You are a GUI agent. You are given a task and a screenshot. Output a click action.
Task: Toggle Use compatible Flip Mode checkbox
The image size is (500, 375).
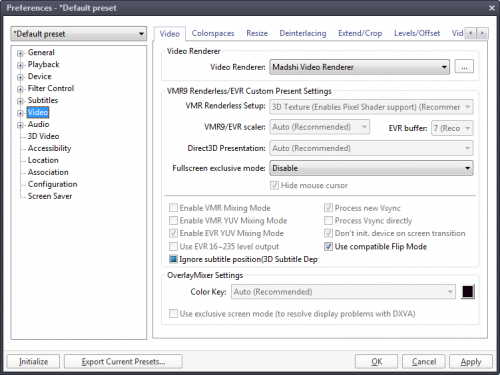pos(328,247)
